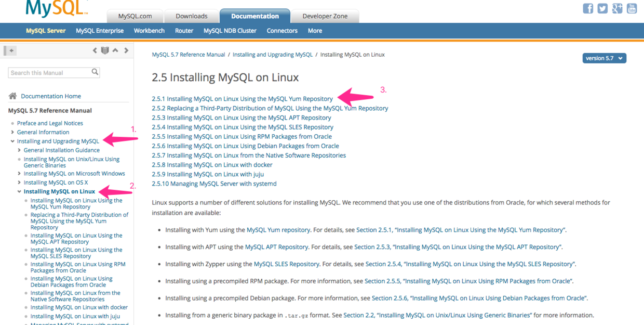Open section 2.5.8 Linux with docker
Screen dimensions: 644x325
coord(212,165)
